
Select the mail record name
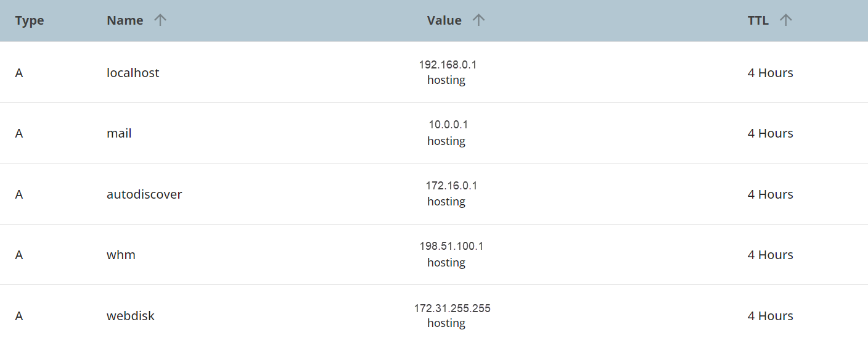(x=119, y=133)
